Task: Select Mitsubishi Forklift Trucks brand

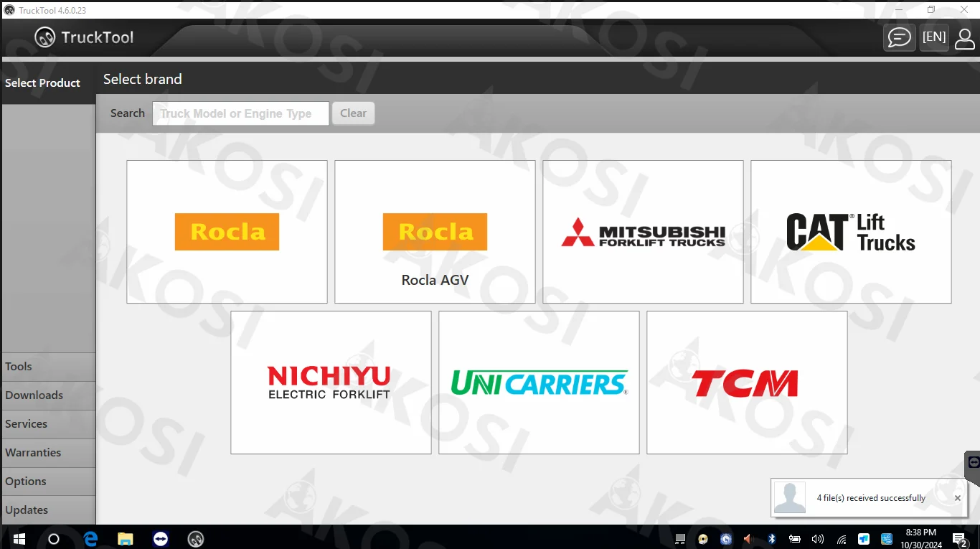Action: pos(643,232)
